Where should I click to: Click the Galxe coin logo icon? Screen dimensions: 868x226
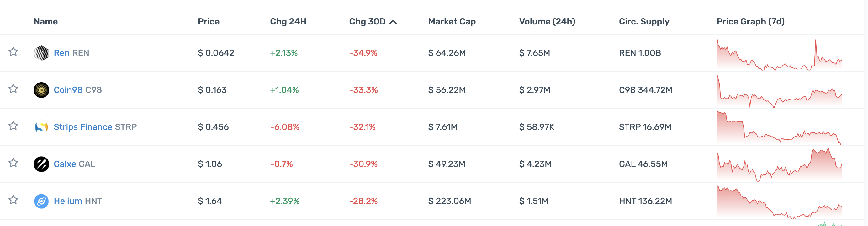tap(41, 164)
